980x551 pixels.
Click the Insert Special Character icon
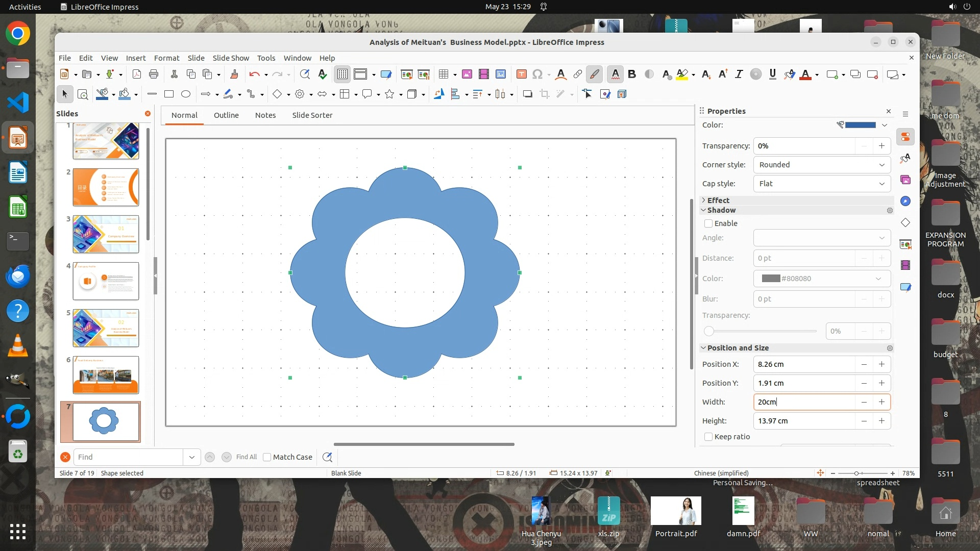click(537, 74)
